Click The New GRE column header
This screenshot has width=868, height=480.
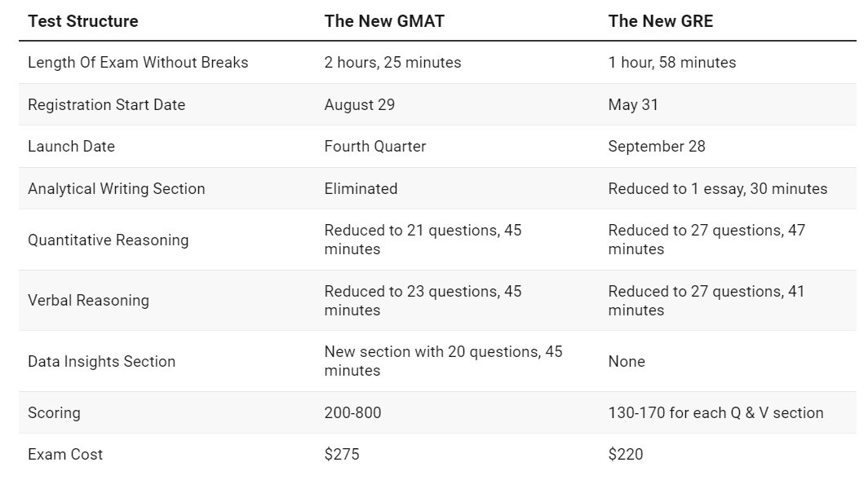click(x=660, y=21)
